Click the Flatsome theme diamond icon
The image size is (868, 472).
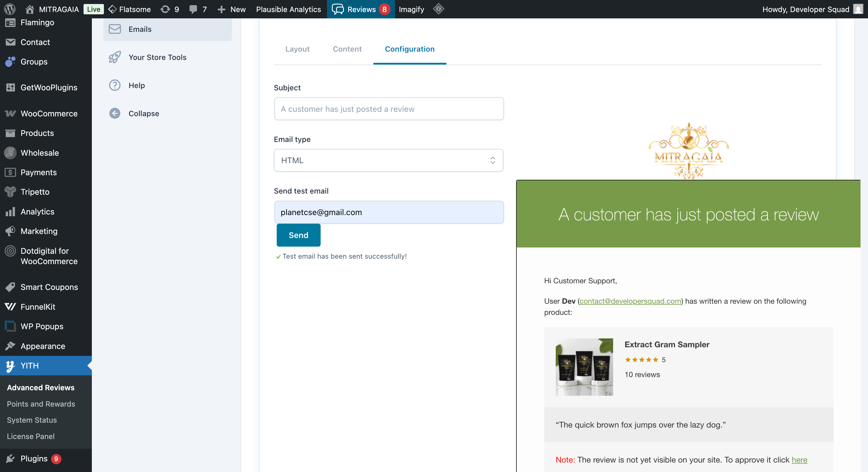tap(112, 9)
